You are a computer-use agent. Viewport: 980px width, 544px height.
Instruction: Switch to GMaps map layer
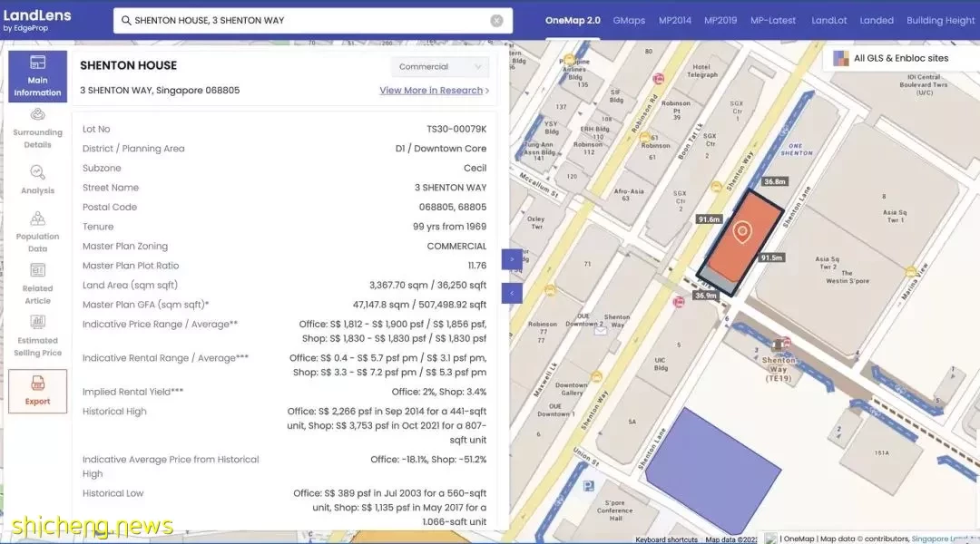[x=629, y=21]
